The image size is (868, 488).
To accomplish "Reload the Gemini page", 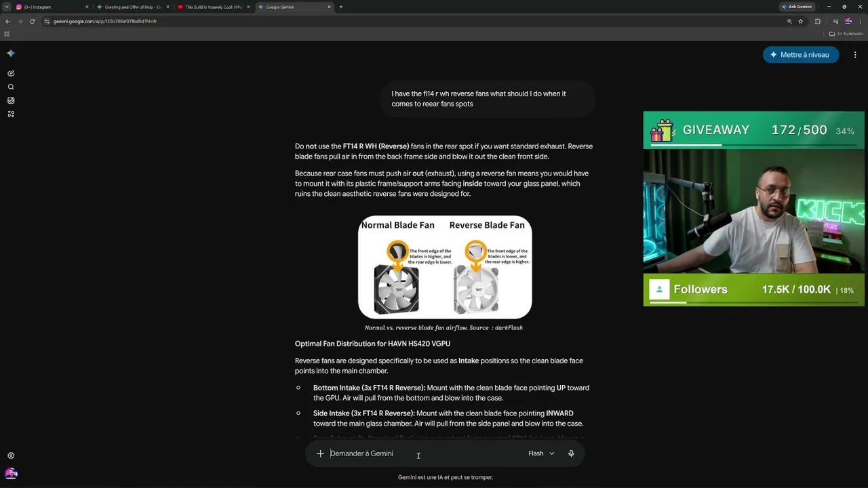I will [32, 21].
